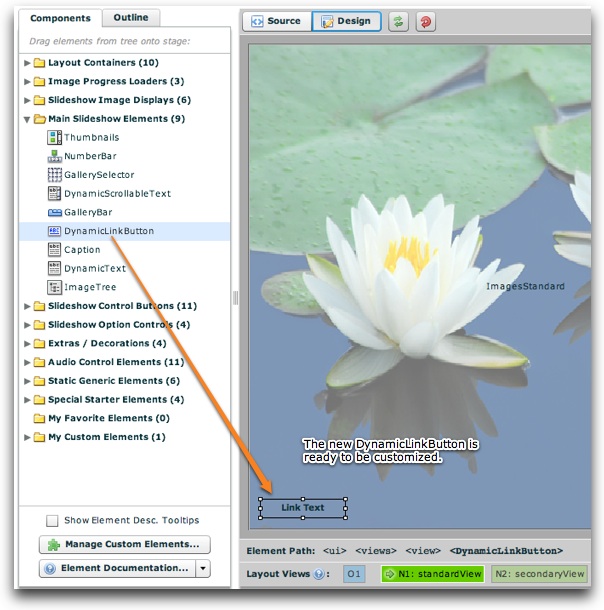
Task: Select the Thumbnails element icon
Action: pyautogui.click(x=55, y=138)
